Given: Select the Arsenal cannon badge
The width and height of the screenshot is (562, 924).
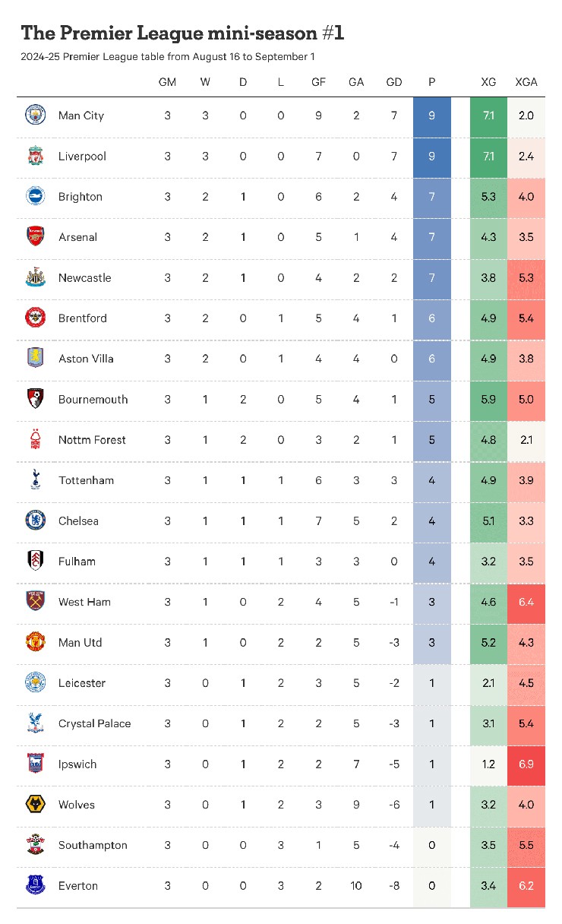Looking at the screenshot, I should pos(35,237).
